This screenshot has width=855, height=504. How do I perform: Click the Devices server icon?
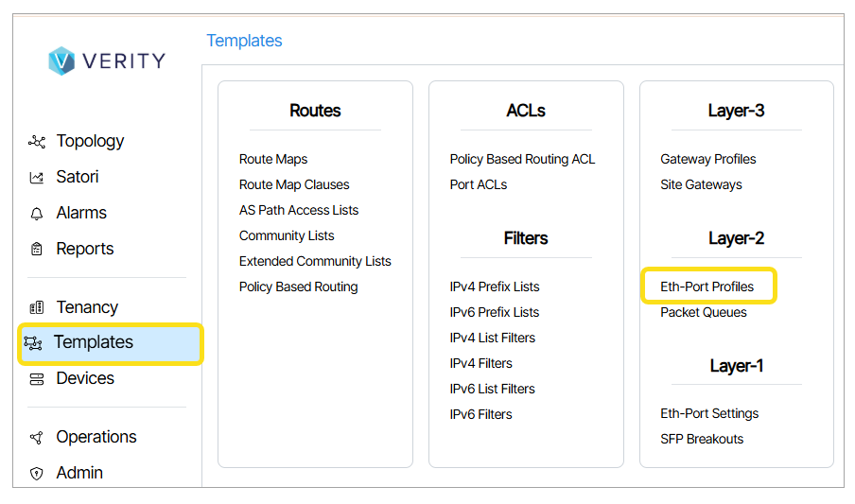coord(37,379)
